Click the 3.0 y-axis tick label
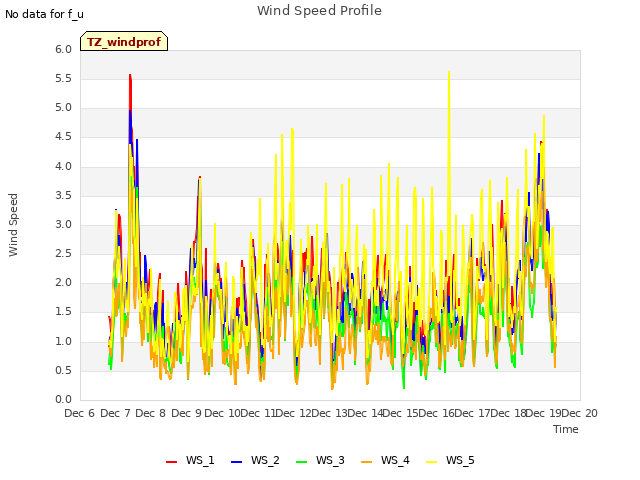Viewport: 640px width, 480px height. click(x=63, y=225)
